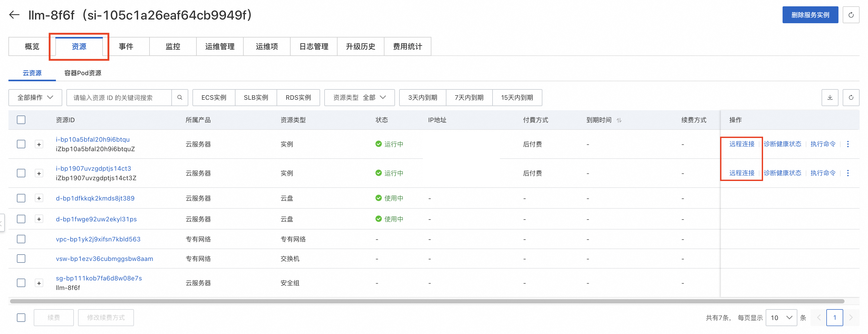Expand the row for sg-bp111kob7fa6d8w08e7s
Viewport: 868px width, 334px height.
point(39,283)
